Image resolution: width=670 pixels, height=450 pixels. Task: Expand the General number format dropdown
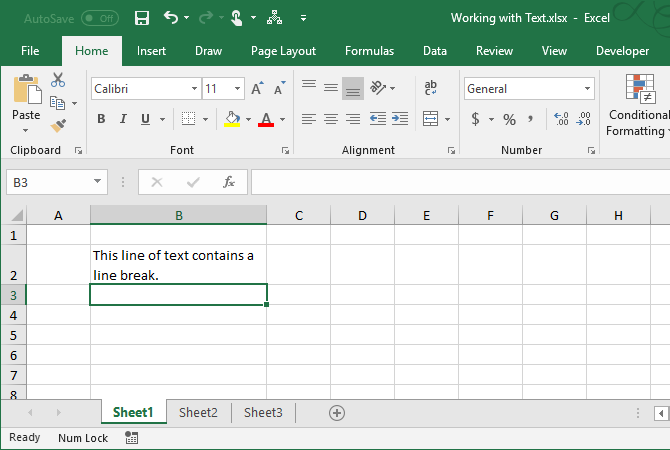[586, 89]
